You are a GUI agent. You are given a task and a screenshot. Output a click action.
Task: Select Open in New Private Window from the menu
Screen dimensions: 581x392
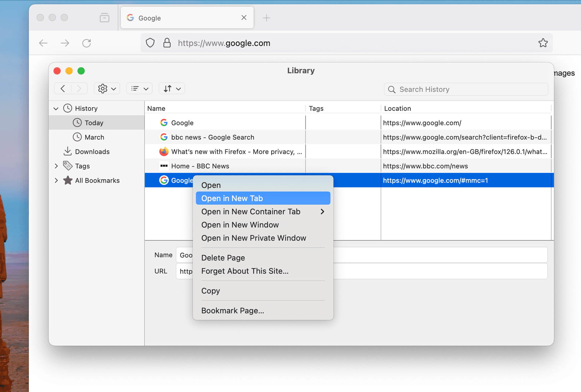point(254,238)
